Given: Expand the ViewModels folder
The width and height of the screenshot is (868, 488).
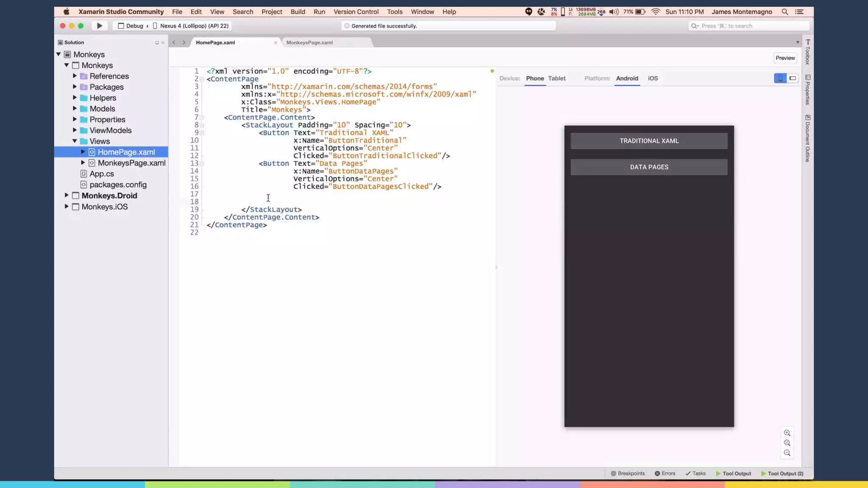Looking at the screenshot, I should (75, 130).
